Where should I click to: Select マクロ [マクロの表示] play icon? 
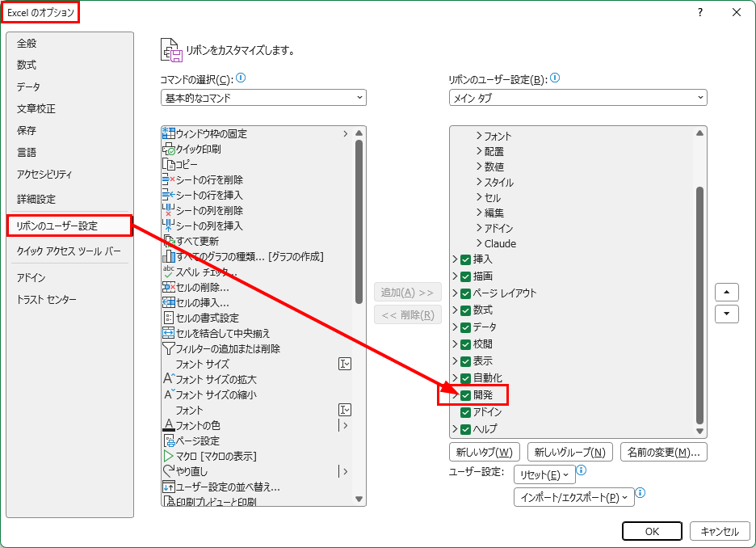168,456
